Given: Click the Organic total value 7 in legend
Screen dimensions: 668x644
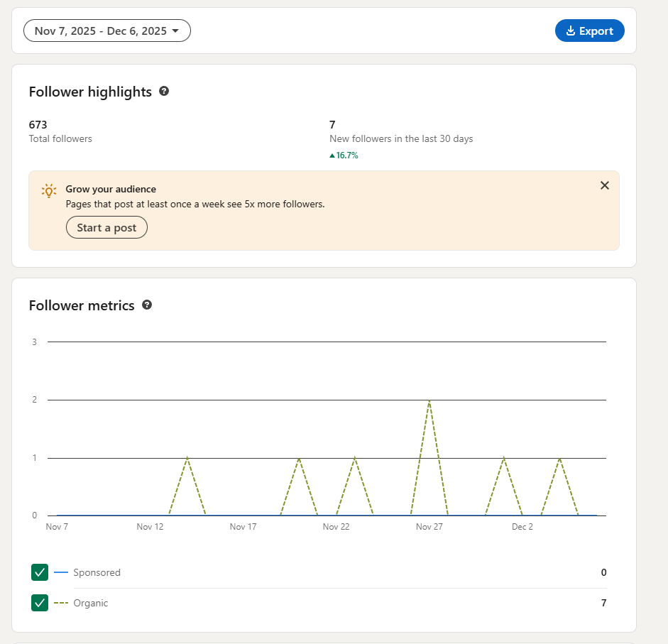Looking at the screenshot, I should click(x=603, y=603).
